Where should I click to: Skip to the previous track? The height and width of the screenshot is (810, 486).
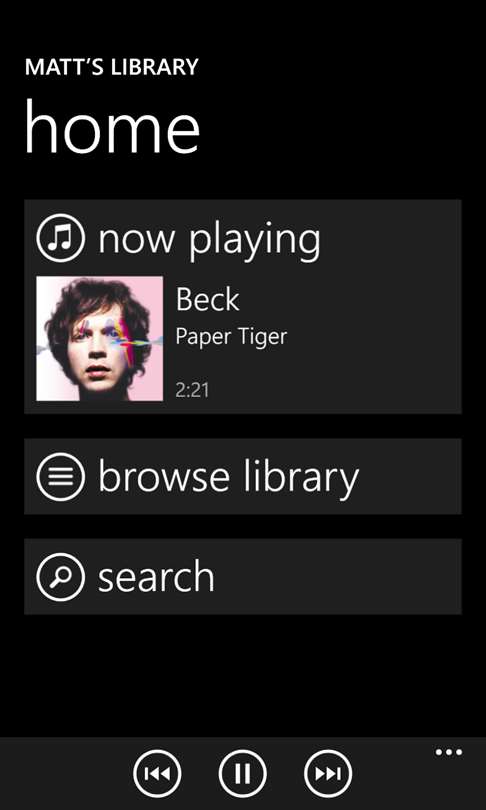pos(157,774)
